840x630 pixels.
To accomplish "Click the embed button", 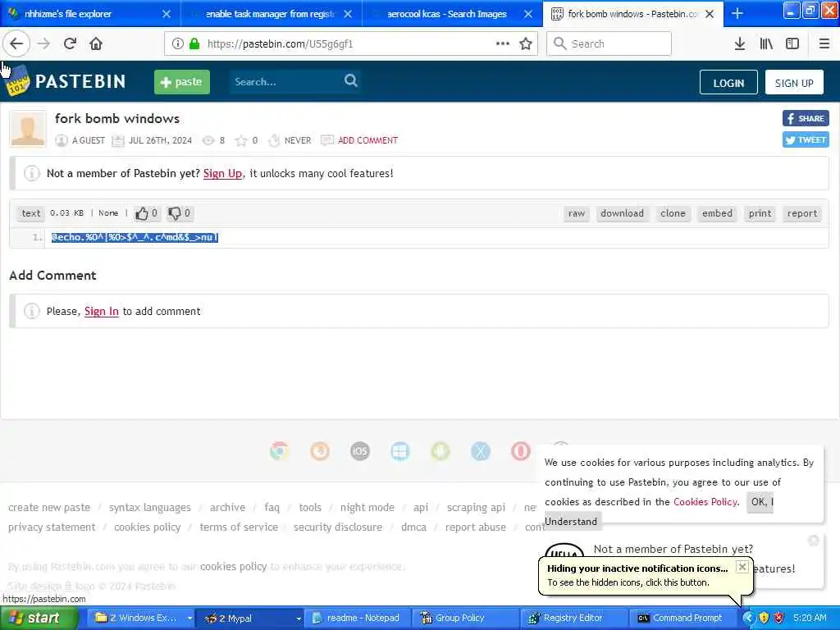I will [717, 214].
